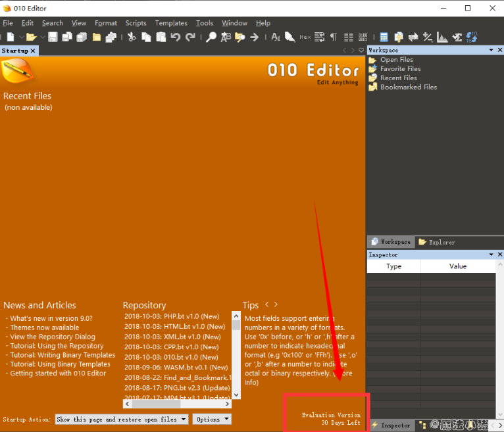Click the Copy icon in toolbar
Image resolution: width=504 pixels, height=432 pixels.
[146, 37]
